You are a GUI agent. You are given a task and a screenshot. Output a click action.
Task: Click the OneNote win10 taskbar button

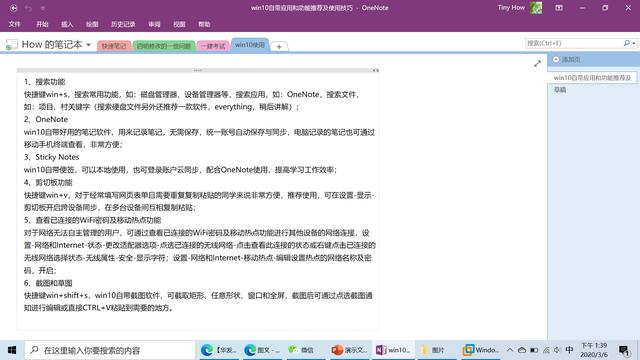pyautogui.click(x=393, y=350)
